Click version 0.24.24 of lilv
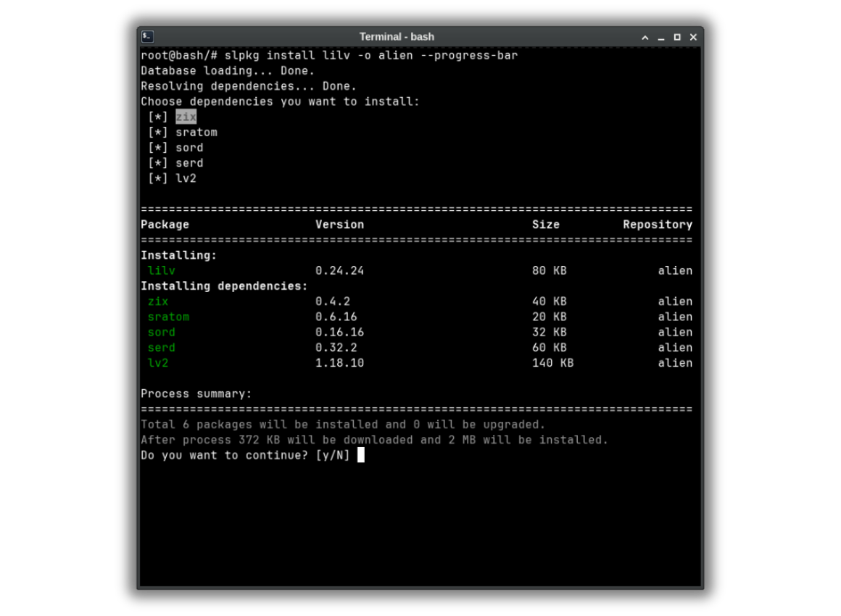 point(339,271)
